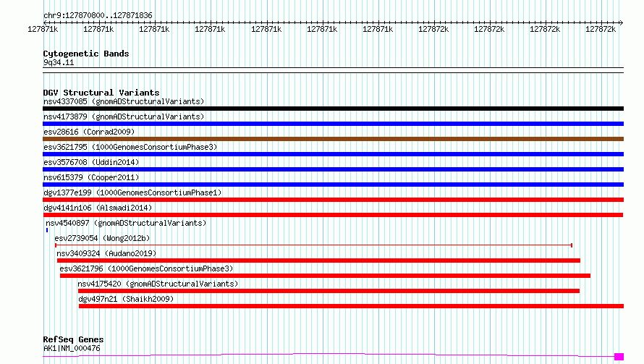The image size is (644, 364).
Task: Click the Cytogenetic Bands track title
Action: pyautogui.click(x=86, y=54)
